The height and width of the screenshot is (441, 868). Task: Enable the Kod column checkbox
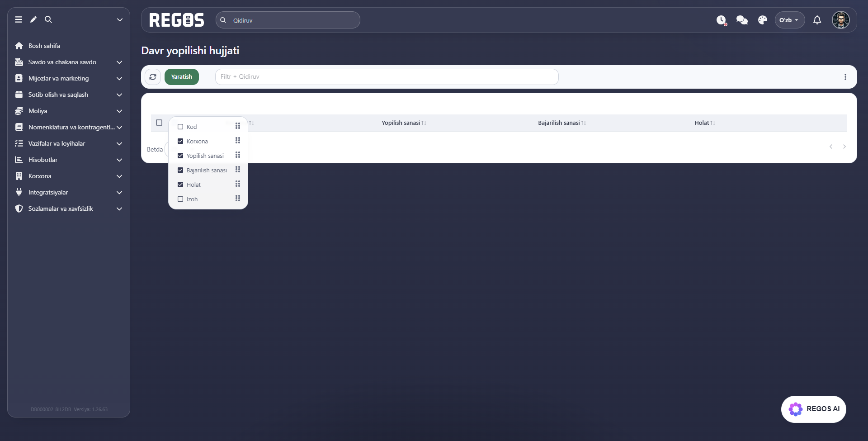pos(180,127)
